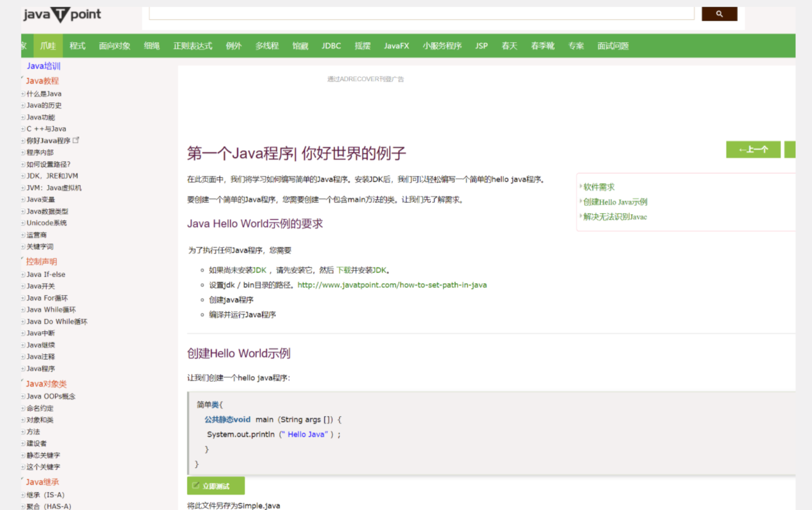The height and width of the screenshot is (510, 812).
Task: Open the 摇摆 menu item
Action: click(363, 46)
